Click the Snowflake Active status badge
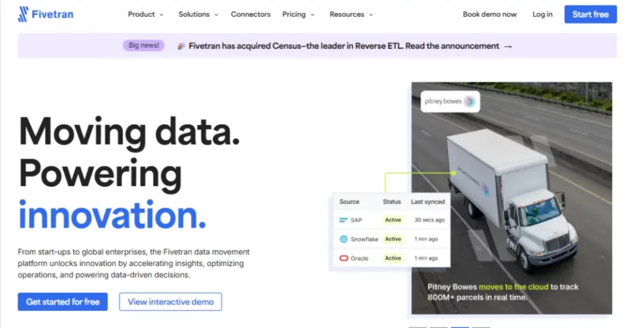This screenshot has width=644, height=328. (x=393, y=239)
